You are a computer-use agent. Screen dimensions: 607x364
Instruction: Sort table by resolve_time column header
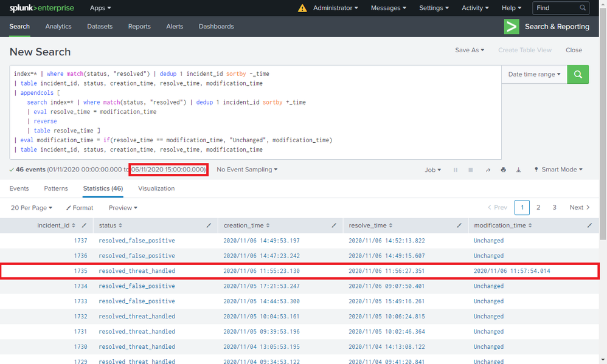[370, 225]
